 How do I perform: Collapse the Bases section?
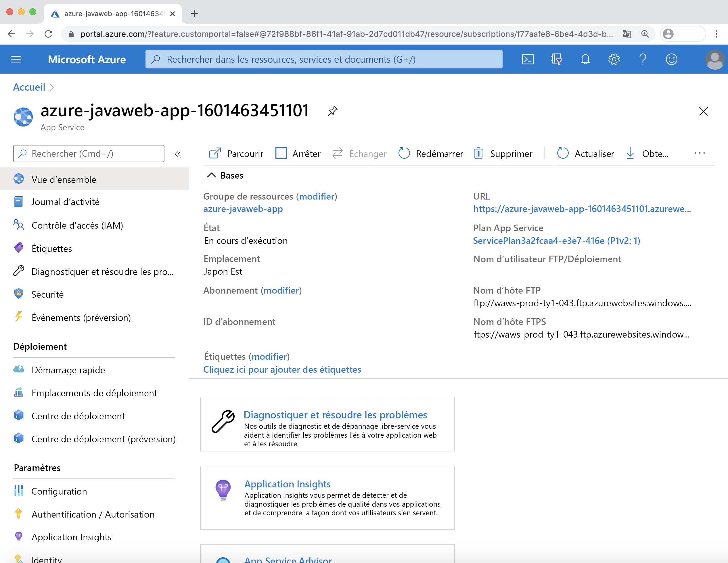pyautogui.click(x=211, y=175)
